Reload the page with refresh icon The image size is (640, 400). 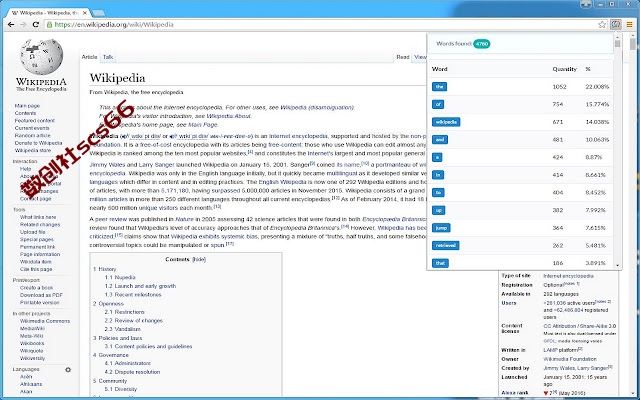[x=36, y=24]
